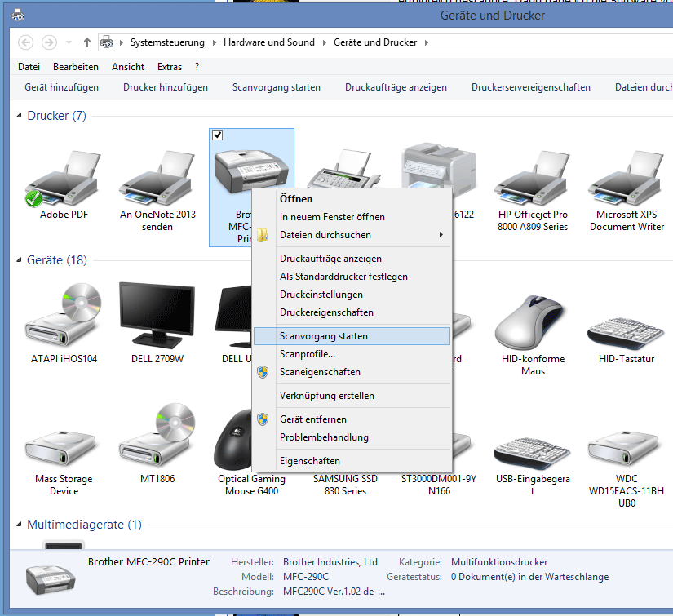This screenshot has height=616, width=673.
Task: Collapse the Multimediageräte (1) section
Action: tap(20, 525)
